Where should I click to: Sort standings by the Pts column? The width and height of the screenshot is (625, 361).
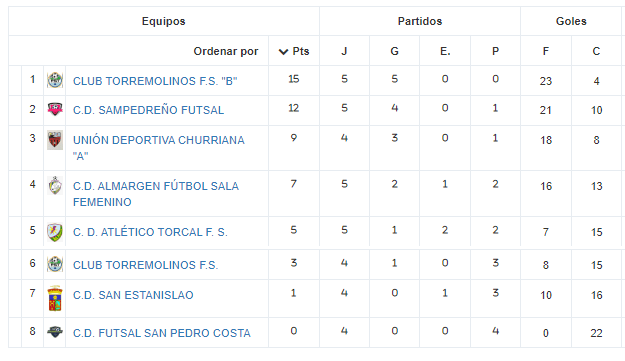tap(301, 51)
